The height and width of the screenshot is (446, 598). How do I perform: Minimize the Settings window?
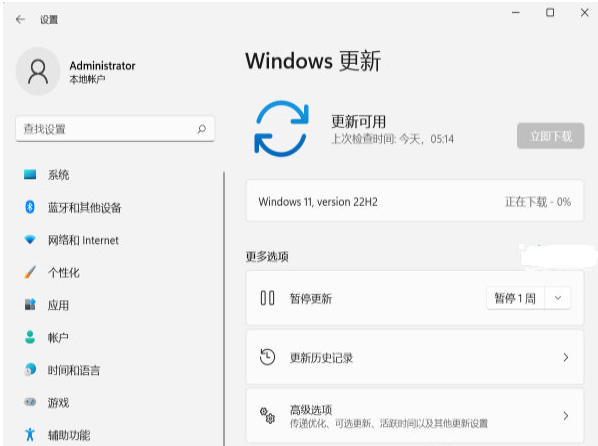coord(516,13)
